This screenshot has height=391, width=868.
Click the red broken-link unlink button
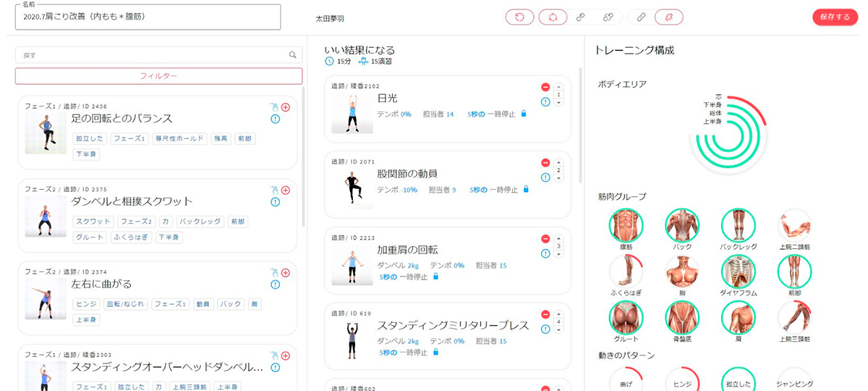pyautogui.click(x=668, y=17)
